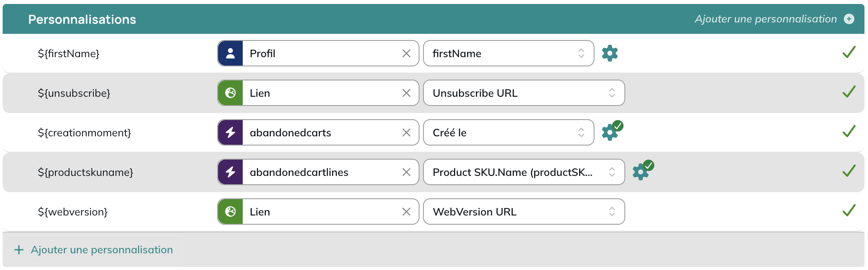Clear the Lien selection in unsubscribe row
Image resolution: width=868 pixels, height=270 pixels.
click(406, 93)
